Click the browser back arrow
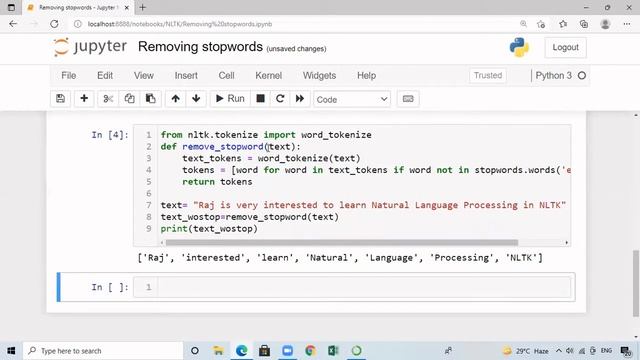Viewport: 640px width, 360px height. coord(13,24)
